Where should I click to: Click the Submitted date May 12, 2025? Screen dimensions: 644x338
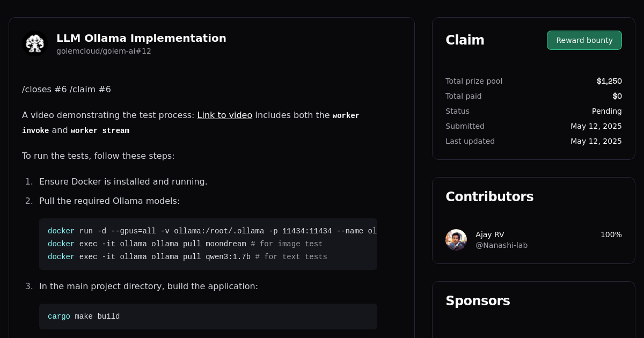(596, 126)
